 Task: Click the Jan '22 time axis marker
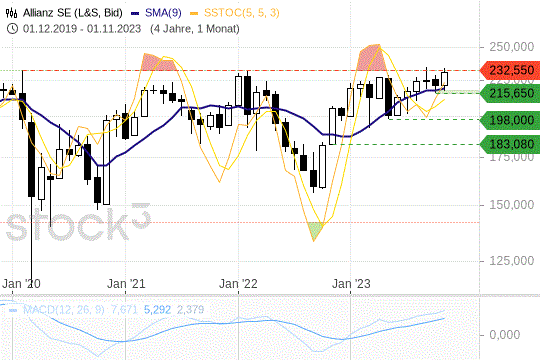(238, 284)
